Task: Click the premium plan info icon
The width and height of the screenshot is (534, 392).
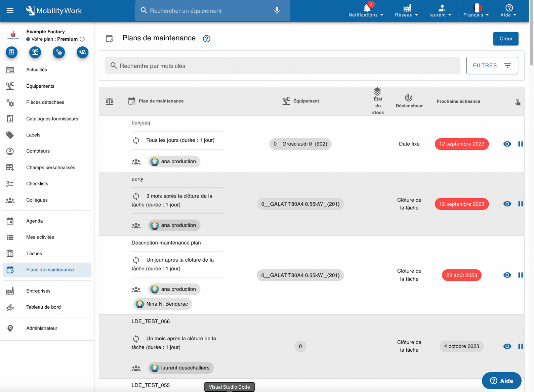Action: tap(82, 39)
